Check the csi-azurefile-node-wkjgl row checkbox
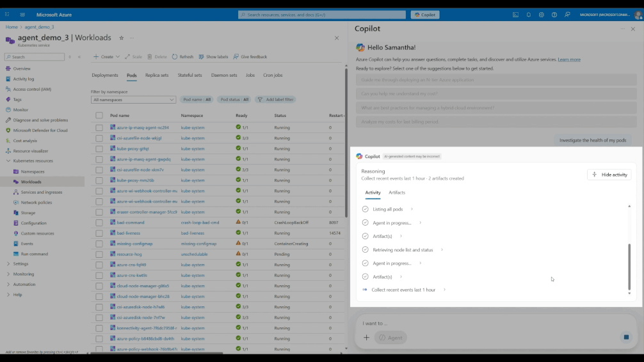The width and height of the screenshot is (644, 362). pos(99,138)
